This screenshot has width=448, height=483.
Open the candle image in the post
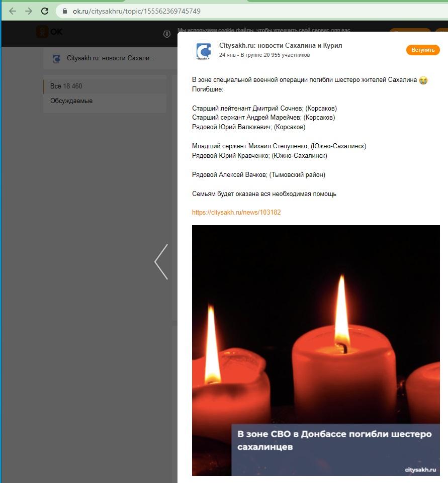point(316,350)
